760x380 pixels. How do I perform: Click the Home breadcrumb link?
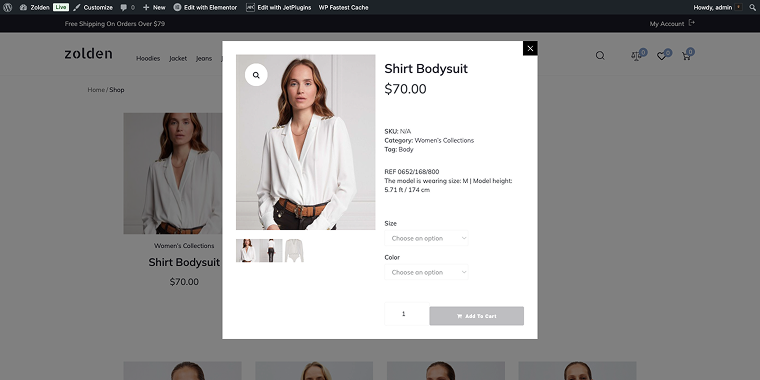[96, 90]
